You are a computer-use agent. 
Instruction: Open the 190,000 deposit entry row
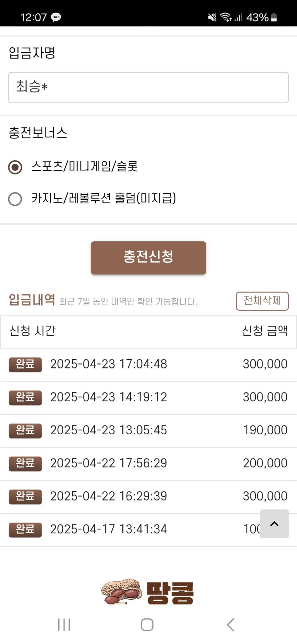148,430
